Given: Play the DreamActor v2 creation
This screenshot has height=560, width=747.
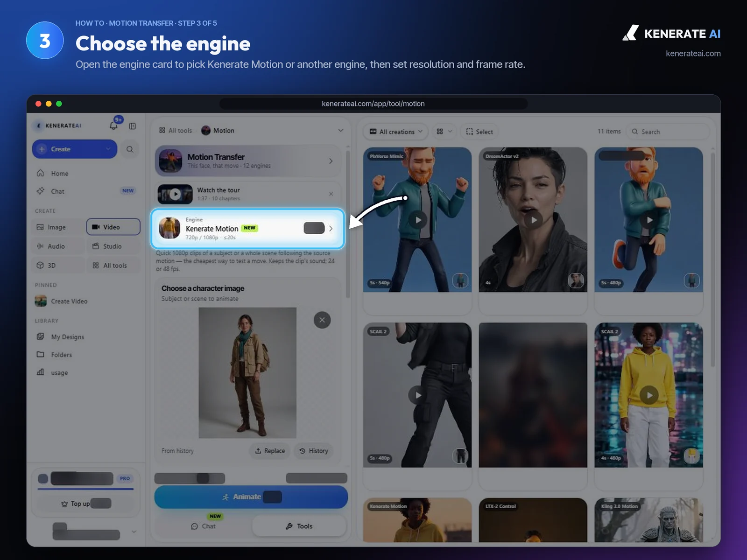Looking at the screenshot, I should point(533,220).
